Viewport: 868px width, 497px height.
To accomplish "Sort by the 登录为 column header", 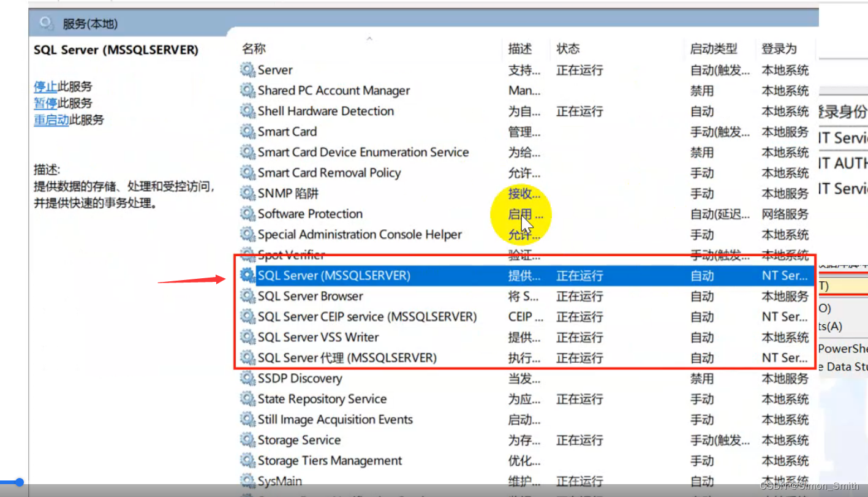I will pos(779,48).
